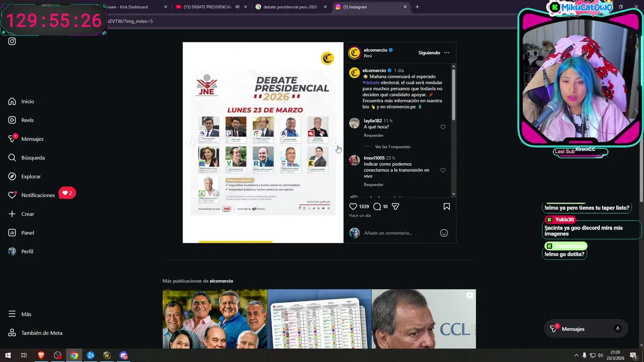644x362 pixels.
Task: Switch to debate presidencial peru 2026 tab
Action: (289, 7)
